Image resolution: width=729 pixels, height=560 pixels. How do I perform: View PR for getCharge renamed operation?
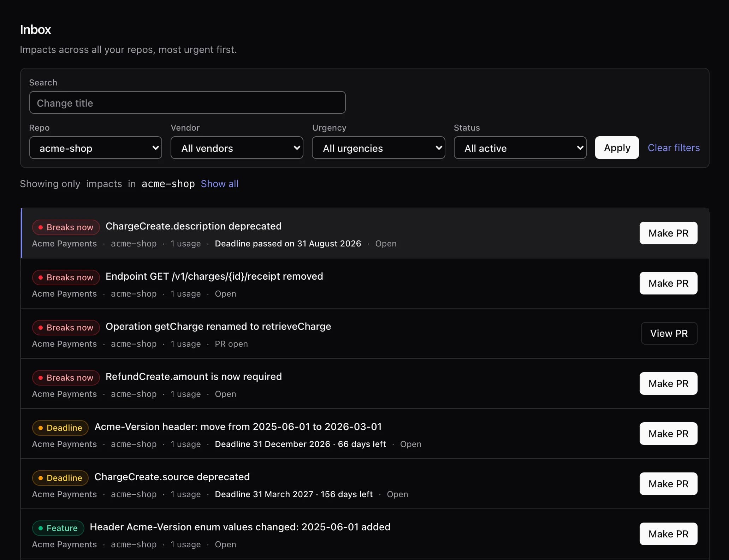(x=669, y=333)
